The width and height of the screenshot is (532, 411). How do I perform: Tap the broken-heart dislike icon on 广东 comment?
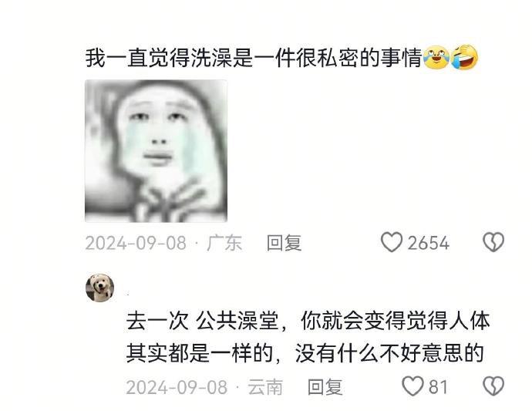[x=493, y=242]
